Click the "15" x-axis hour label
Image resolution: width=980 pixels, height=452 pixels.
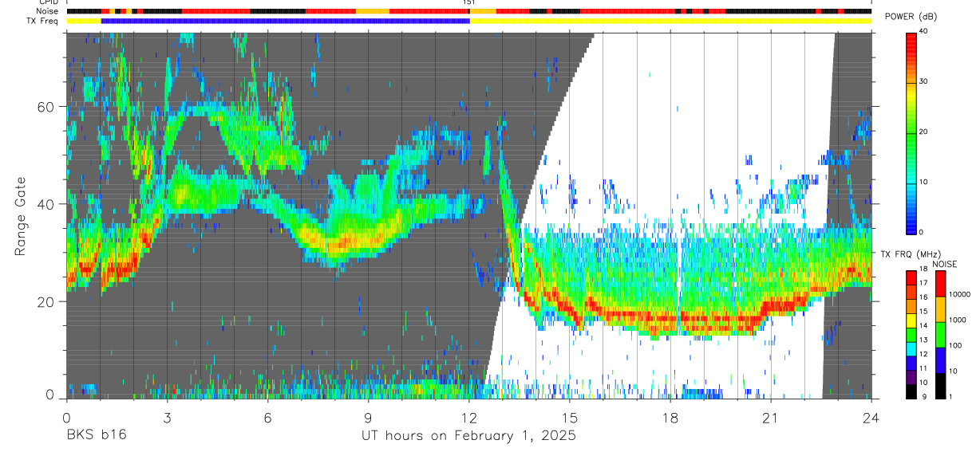(569, 418)
